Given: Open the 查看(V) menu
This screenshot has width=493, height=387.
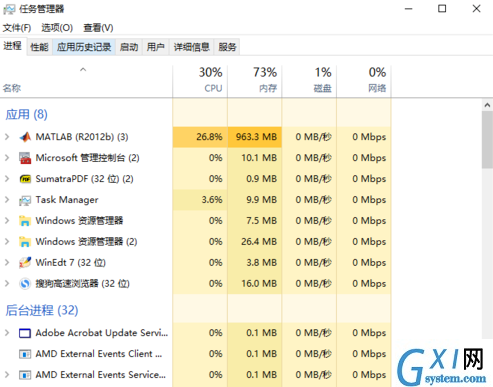Looking at the screenshot, I should point(98,28).
